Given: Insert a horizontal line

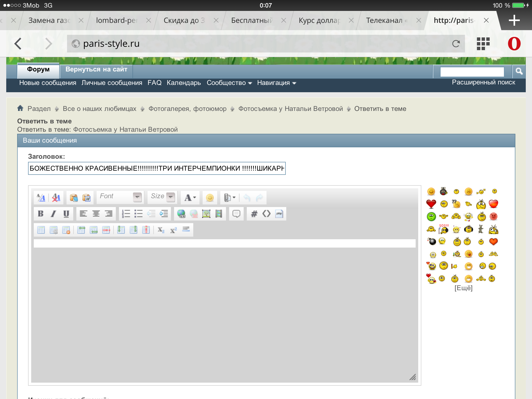Looking at the screenshot, I should (x=186, y=230).
